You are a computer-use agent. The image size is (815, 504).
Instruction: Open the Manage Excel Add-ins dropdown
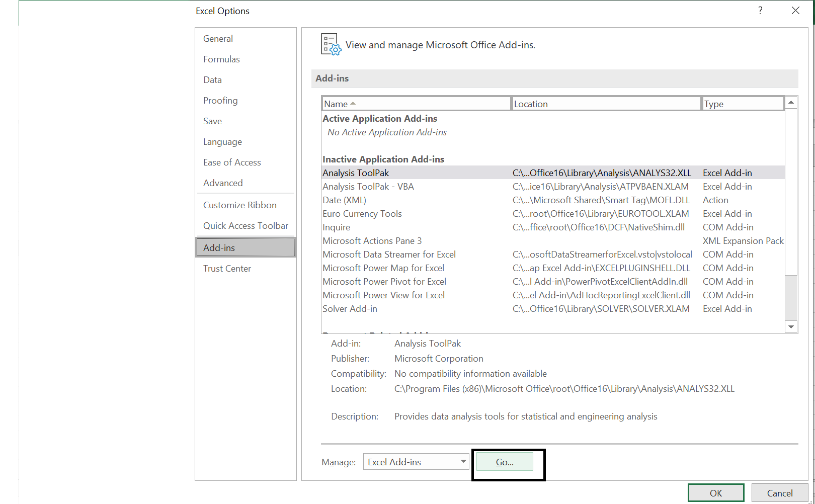(x=416, y=462)
